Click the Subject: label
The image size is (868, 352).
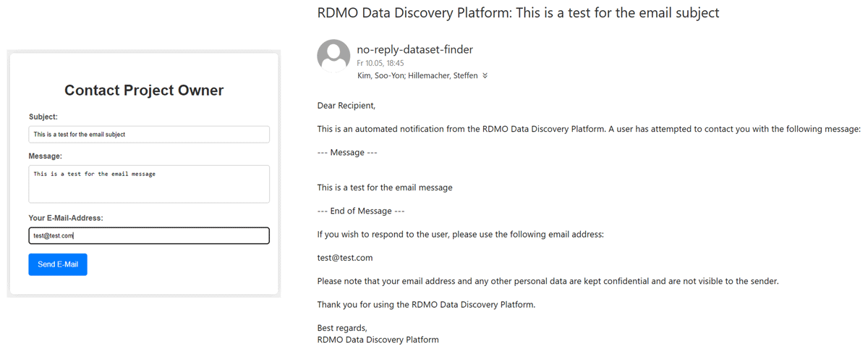(43, 117)
